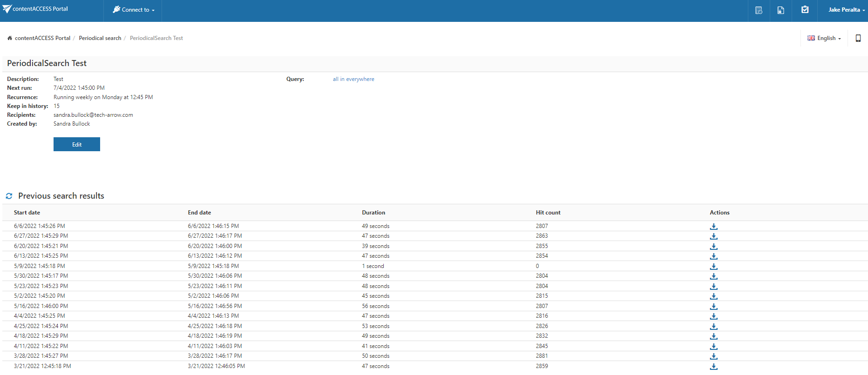Click the Hit count column header

pyautogui.click(x=548, y=213)
